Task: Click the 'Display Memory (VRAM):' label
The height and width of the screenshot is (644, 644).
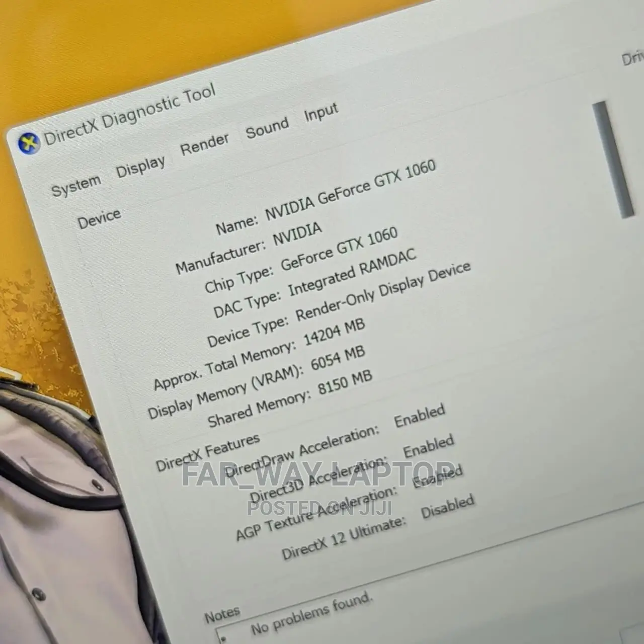Action: tap(225, 393)
